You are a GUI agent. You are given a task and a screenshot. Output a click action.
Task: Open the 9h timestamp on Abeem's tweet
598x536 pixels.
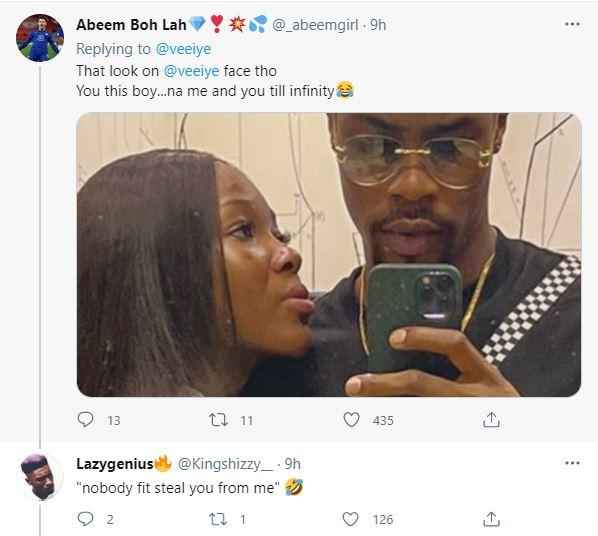click(378, 25)
